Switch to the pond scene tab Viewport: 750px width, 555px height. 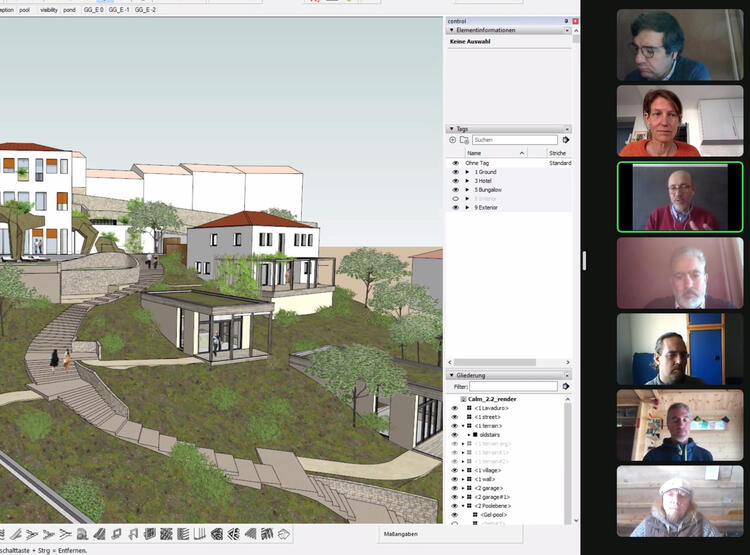pyautogui.click(x=68, y=9)
